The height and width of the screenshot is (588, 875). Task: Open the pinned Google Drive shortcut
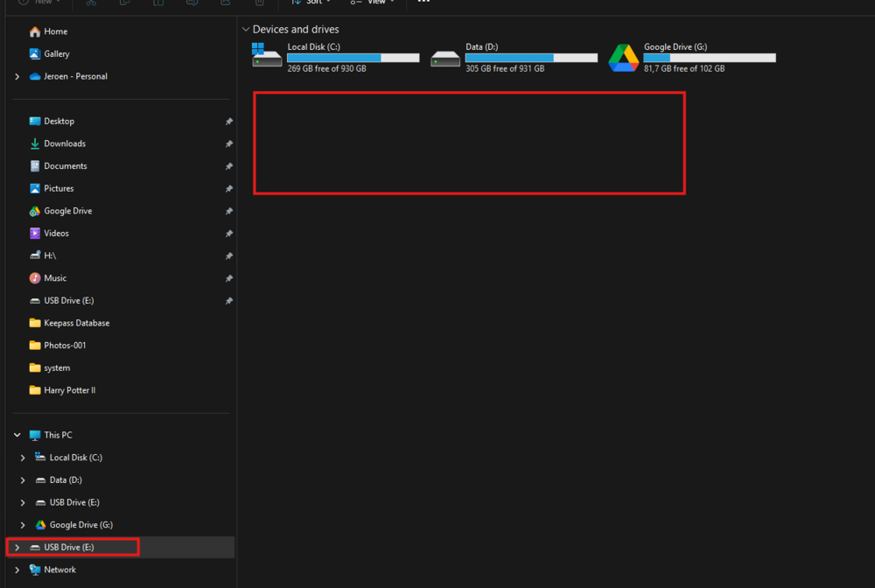point(60,211)
